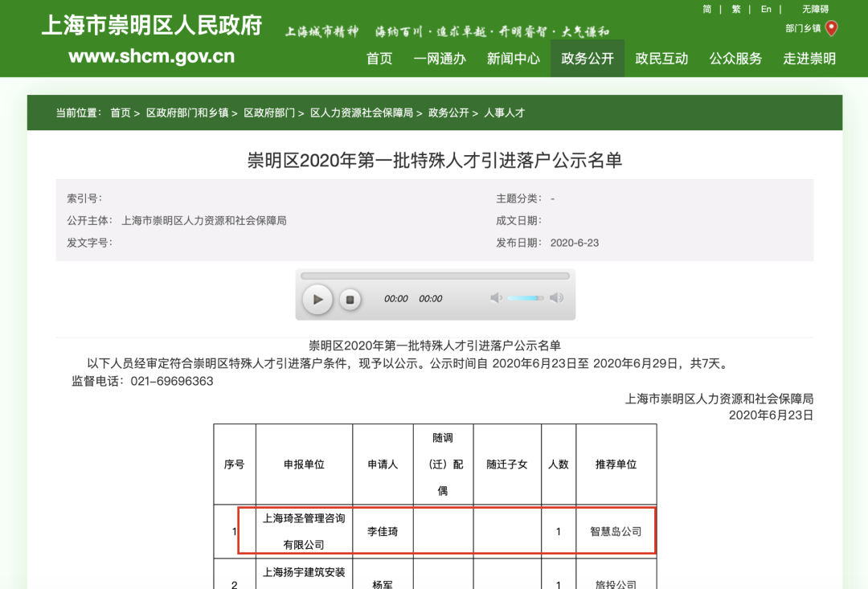The width and height of the screenshot is (868, 589).
Task: Click applicant cell 李佳琦
Action: [x=383, y=531]
